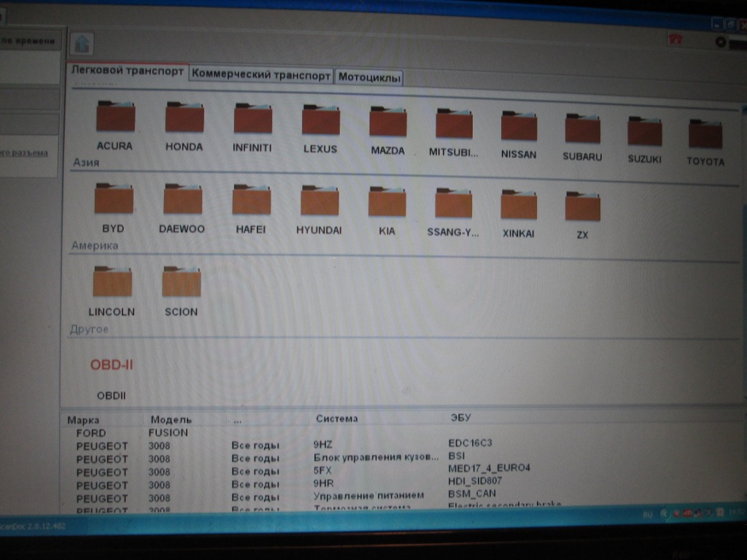The image size is (747, 560).
Task: Click the round dark icon near top right
Action: [720, 42]
